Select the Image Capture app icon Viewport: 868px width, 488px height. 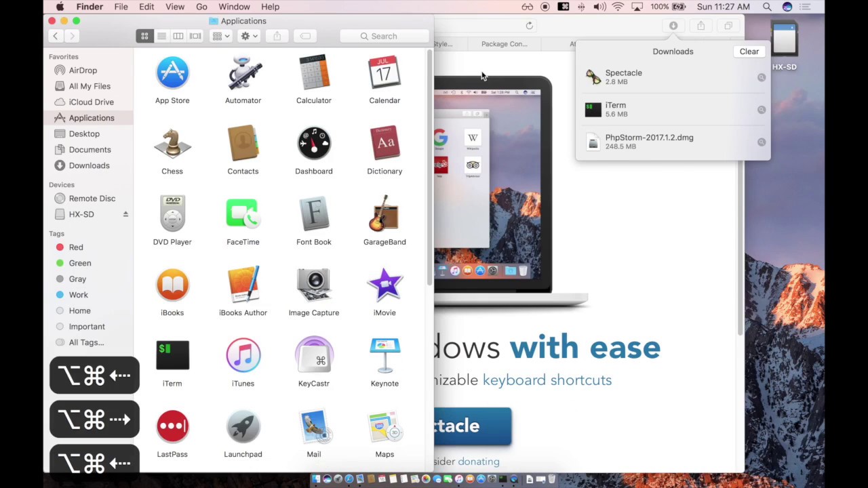coord(313,285)
